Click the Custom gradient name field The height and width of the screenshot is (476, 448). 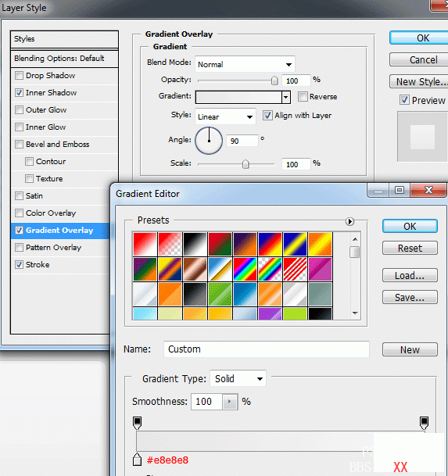(267, 349)
